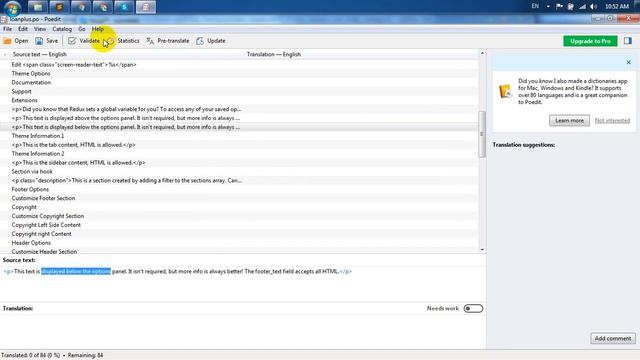Screen dimensions: 640x360
Task: Select the 'Copyright right Content' row
Action: [239, 234]
